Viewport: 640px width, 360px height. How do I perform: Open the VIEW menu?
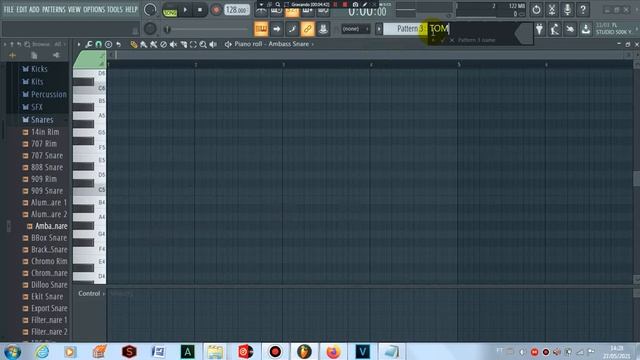(74, 9)
